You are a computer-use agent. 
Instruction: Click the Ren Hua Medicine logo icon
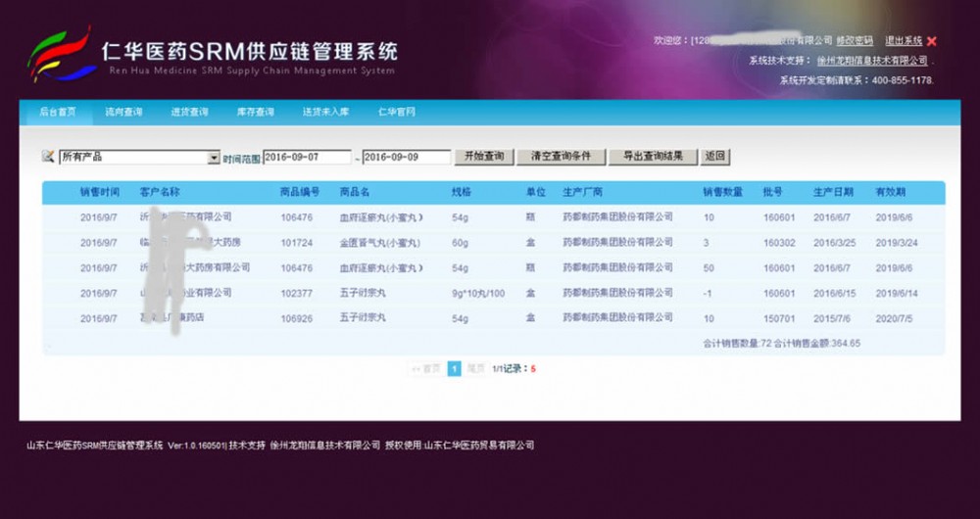pyautogui.click(x=61, y=55)
